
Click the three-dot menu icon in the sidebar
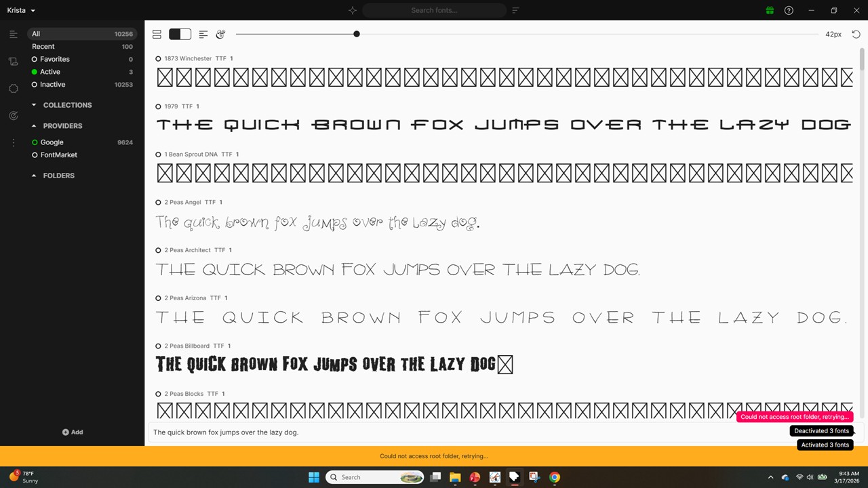[x=13, y=141]
